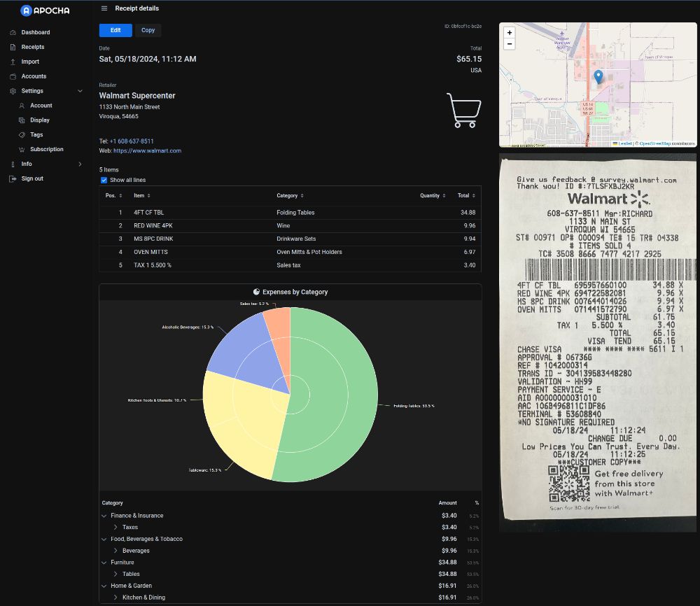Call the +1 608-637-8511 phone link
This screenshot has height=606, width=700.
[132, 141]
